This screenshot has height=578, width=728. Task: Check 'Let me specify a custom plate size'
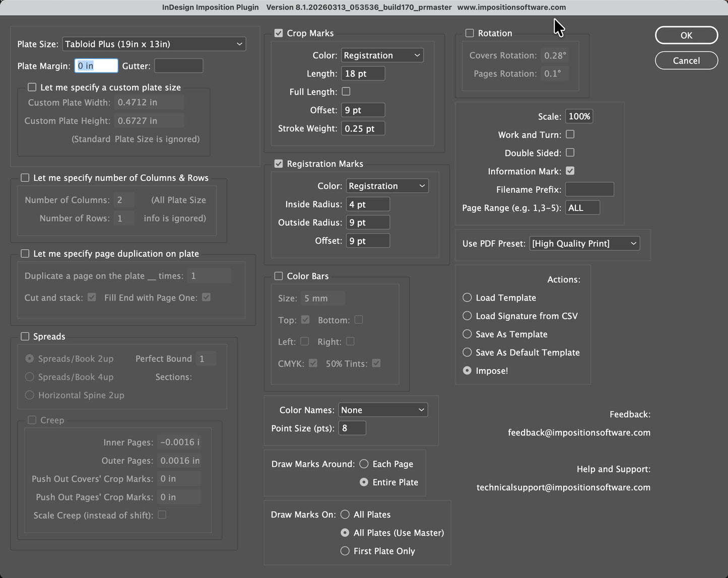[32, 87]
